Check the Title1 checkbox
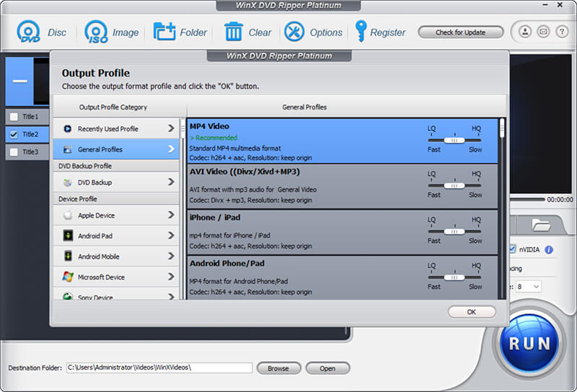This screenshot has height=392, width=577. pos(14,117)
